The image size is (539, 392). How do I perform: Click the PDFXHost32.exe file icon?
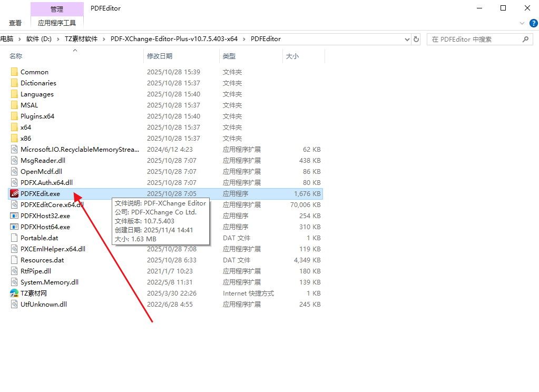pyautogui.click(x=14, y=215)
